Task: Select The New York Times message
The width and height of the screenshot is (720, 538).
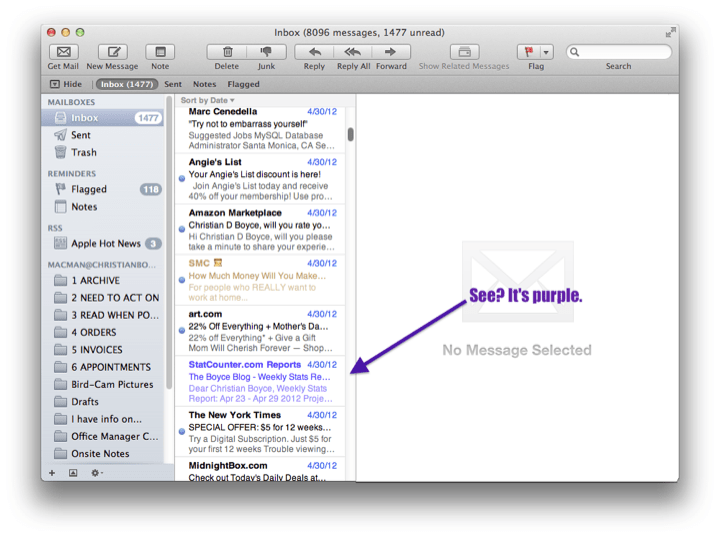Action: point(260,432)
